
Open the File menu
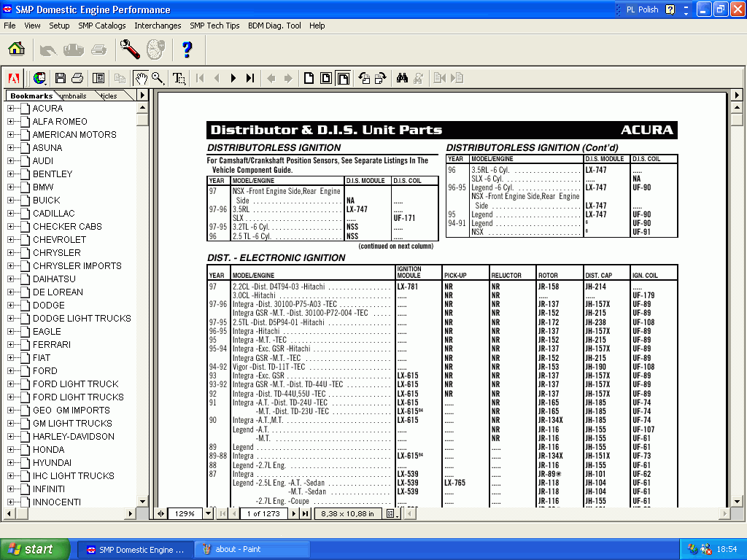[x=9, y=26]
